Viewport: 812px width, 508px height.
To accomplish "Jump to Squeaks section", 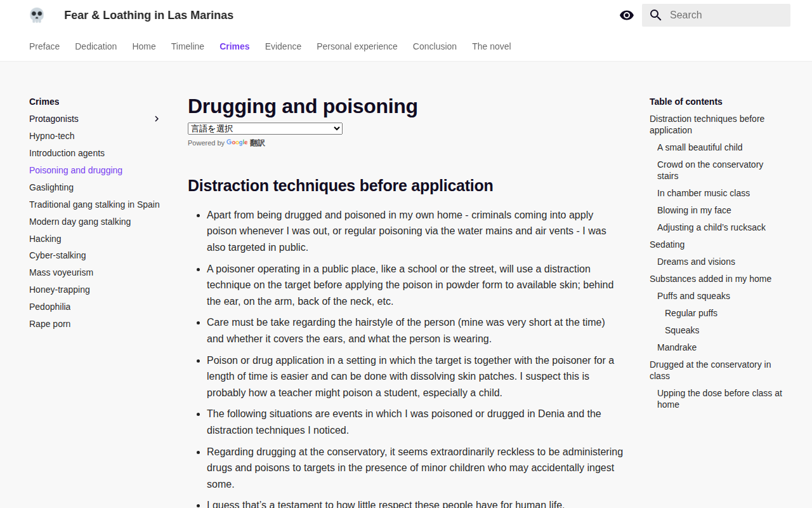I will coord(682,330).
